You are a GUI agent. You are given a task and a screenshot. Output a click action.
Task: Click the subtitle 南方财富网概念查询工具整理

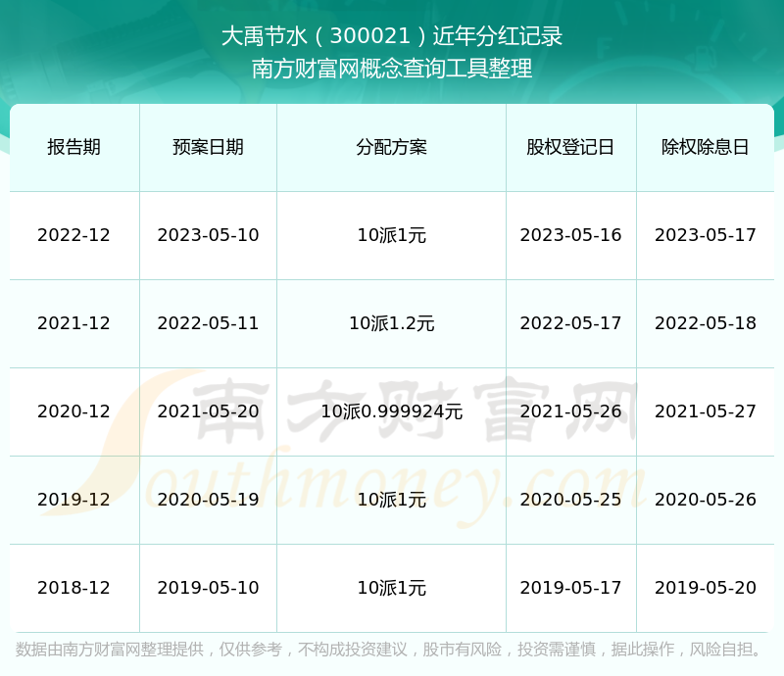tap(391, 69)
